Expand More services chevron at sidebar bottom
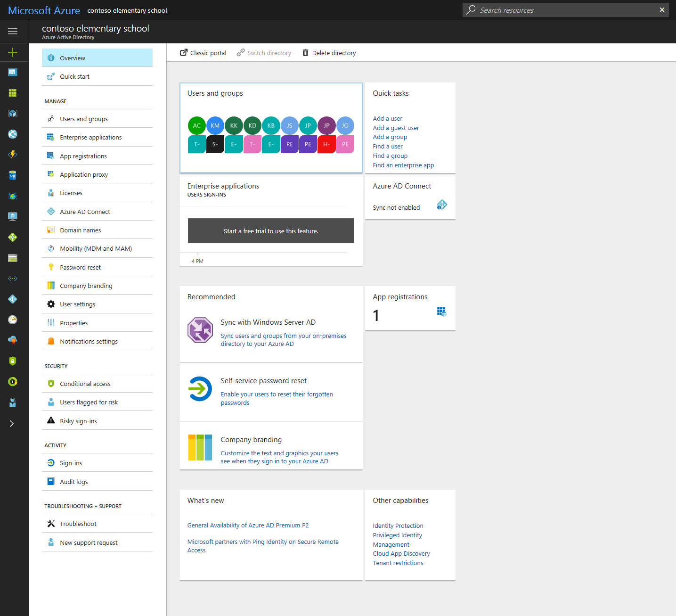Viewport: 676px width, 616px height. (x=12, y=423)
